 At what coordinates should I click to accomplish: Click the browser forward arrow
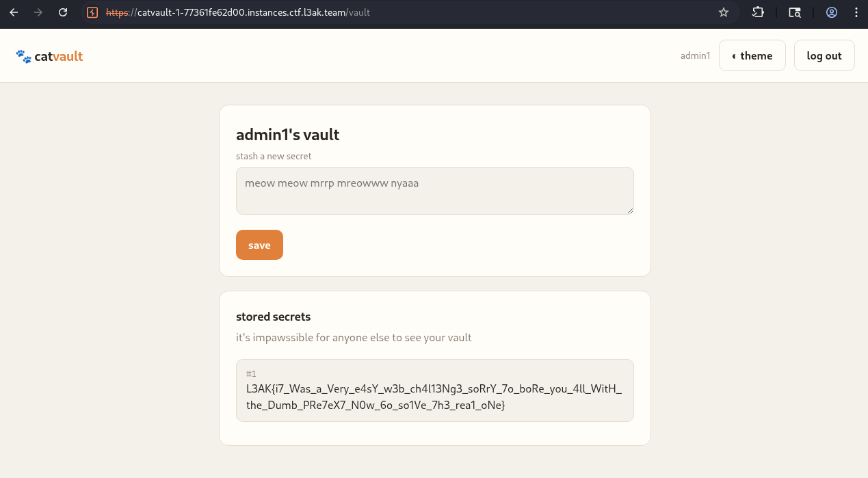[38, 12]
